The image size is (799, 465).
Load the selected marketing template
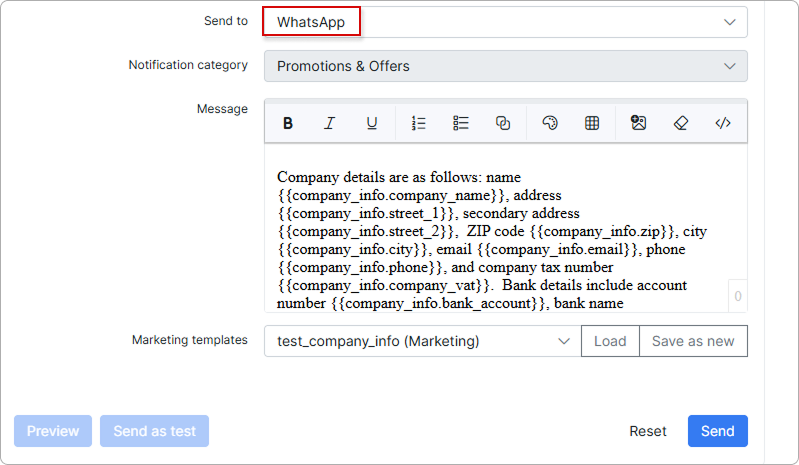(610, 341)
